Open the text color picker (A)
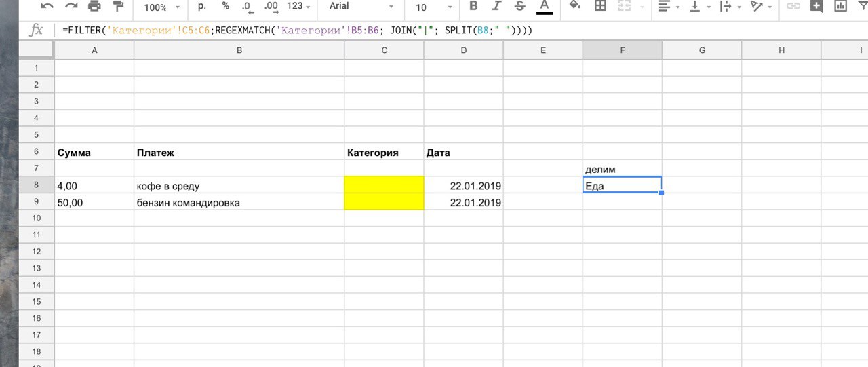Screen dimensions: 868x367 tap(544, 7)
